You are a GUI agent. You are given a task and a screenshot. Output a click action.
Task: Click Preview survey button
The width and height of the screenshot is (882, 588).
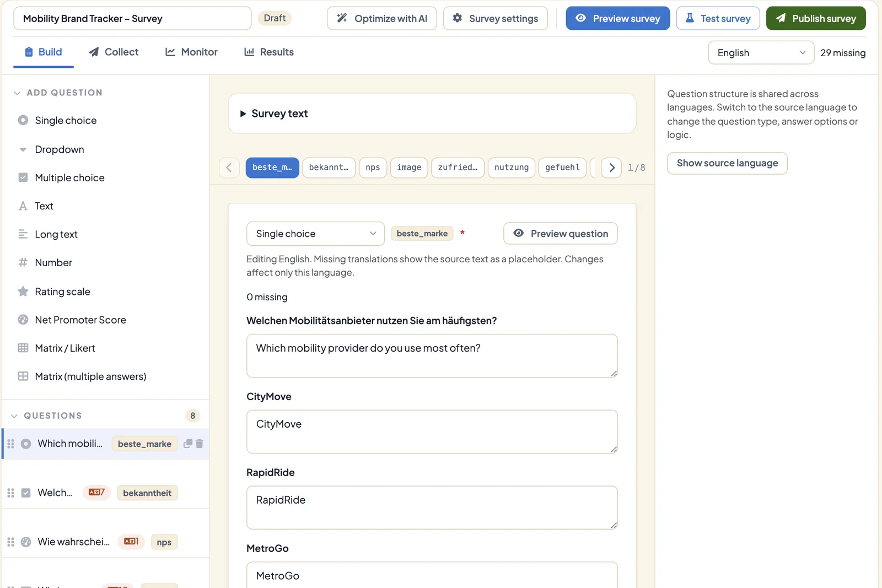click(618, 18)
